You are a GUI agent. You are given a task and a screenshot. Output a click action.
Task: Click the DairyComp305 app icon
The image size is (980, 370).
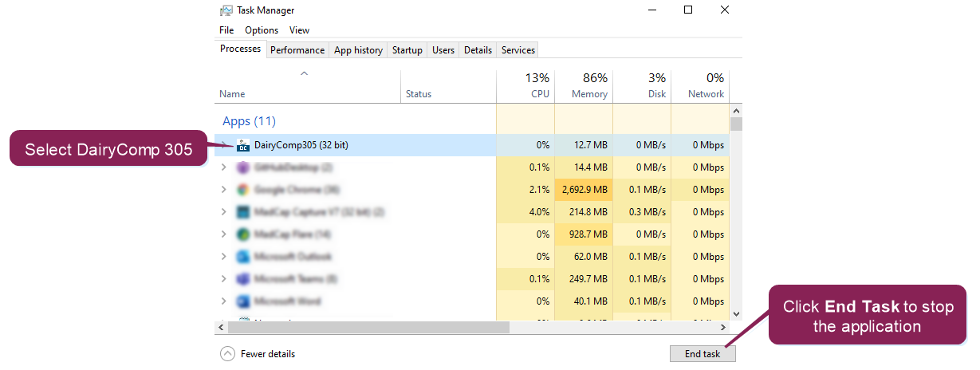click(243, 145)
